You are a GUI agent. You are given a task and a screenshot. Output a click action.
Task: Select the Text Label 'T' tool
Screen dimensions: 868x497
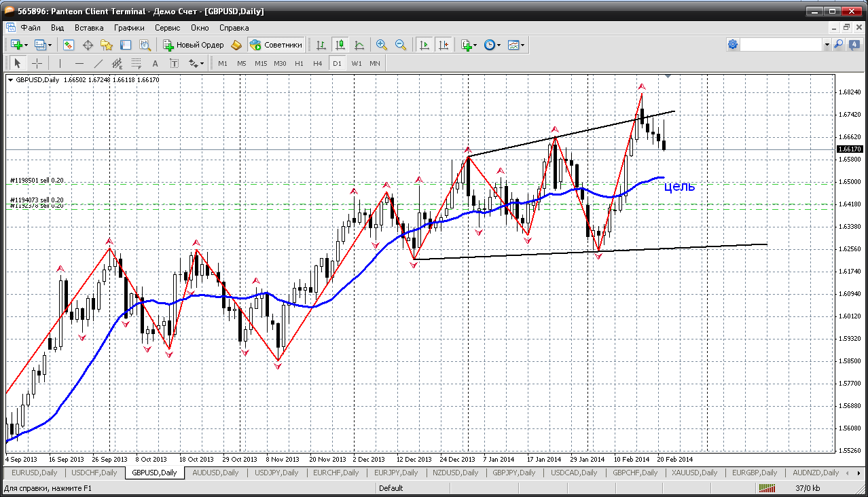tap(174, 63)
